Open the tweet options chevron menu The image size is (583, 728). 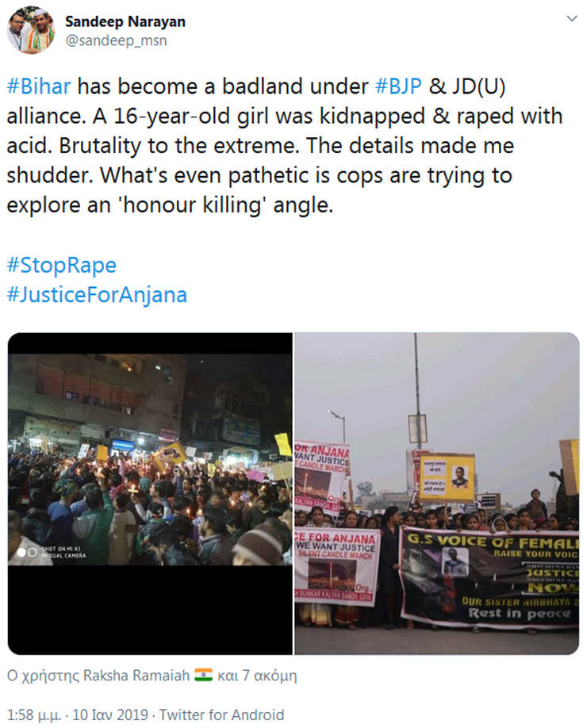572,18
